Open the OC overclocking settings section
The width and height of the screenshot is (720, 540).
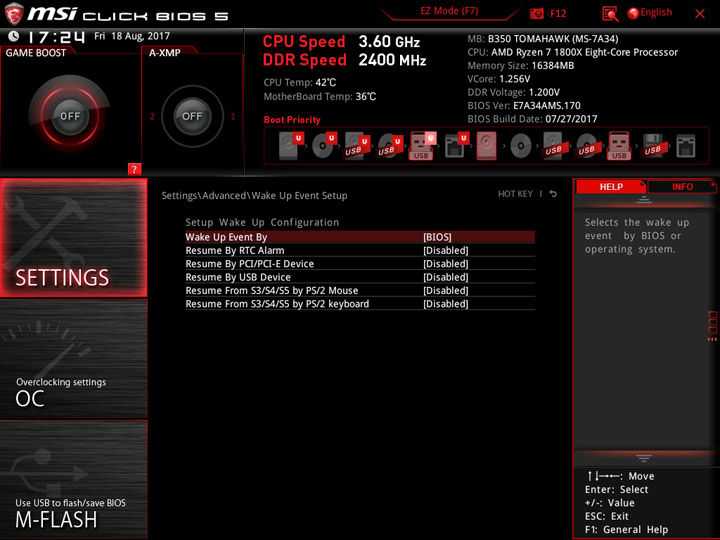[x=73, y=359]
